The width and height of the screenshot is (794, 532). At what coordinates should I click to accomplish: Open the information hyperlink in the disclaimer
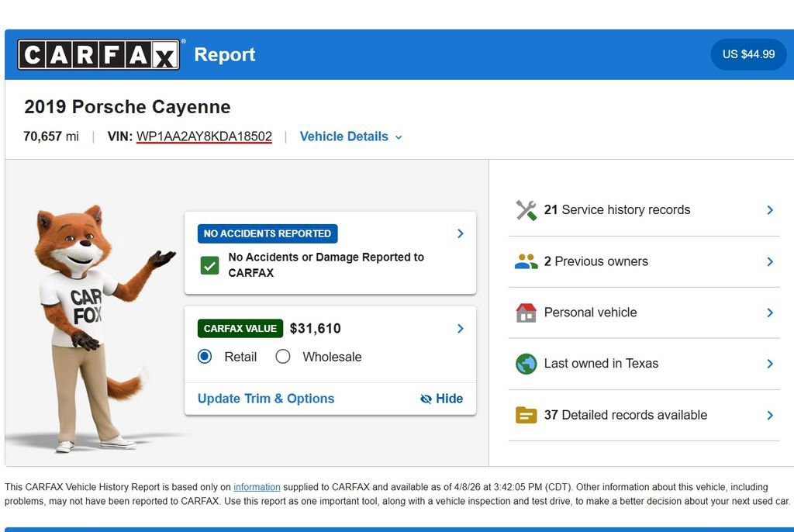[256, 487]
